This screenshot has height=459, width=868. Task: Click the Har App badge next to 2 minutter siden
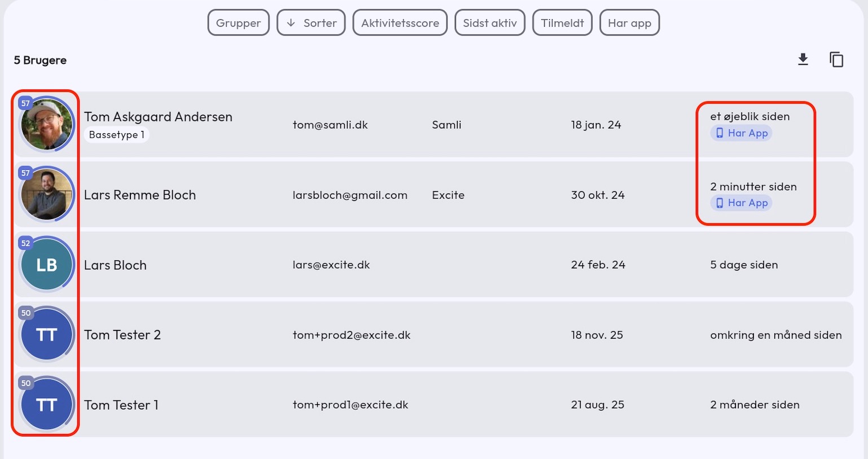pos(741,203)
